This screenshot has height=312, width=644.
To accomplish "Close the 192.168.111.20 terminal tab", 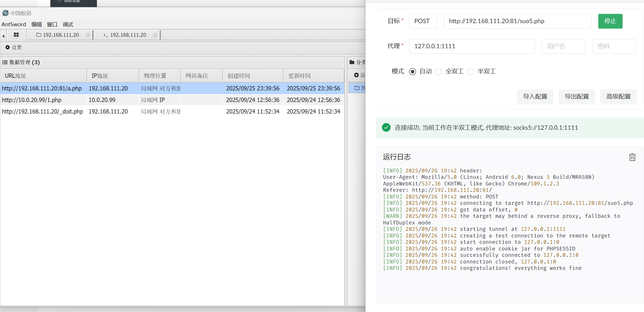I will coord(155,35).
